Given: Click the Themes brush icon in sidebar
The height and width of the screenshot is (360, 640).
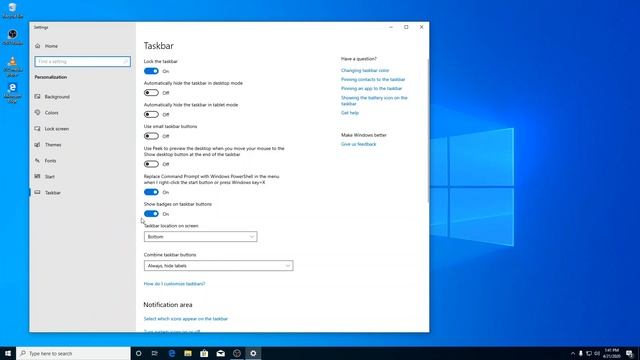Looking at the screenshot, I should pyautogui.click(x=38, y=144).
